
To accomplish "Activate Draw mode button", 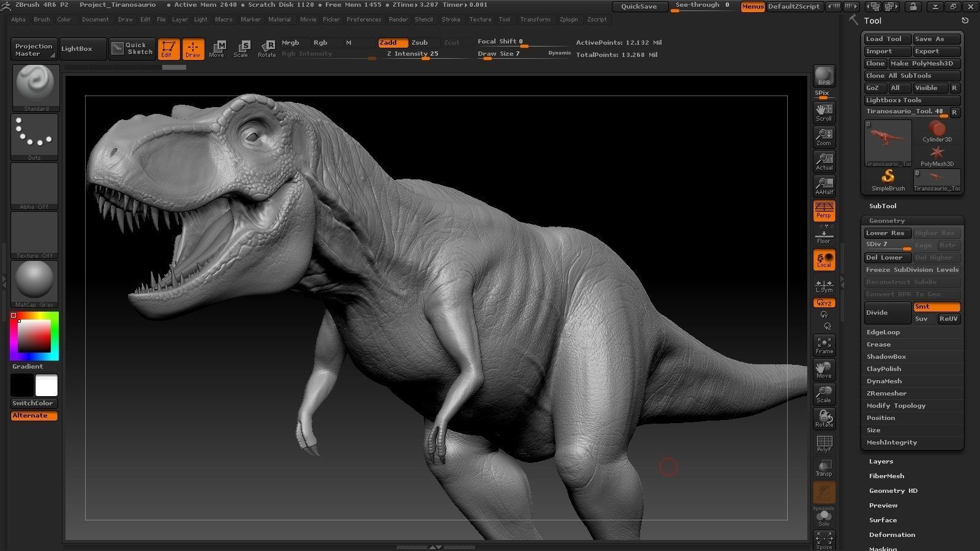I will coord(193,49).
